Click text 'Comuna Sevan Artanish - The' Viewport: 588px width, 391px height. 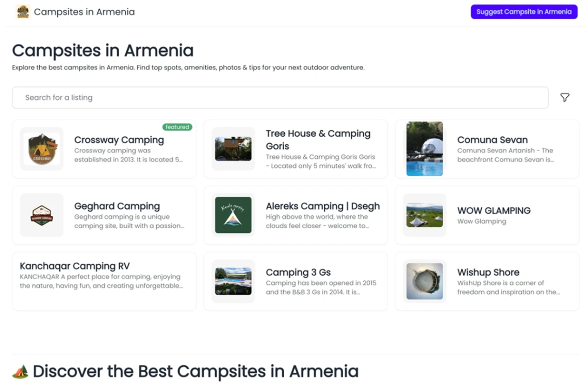[x=505, y=150]
